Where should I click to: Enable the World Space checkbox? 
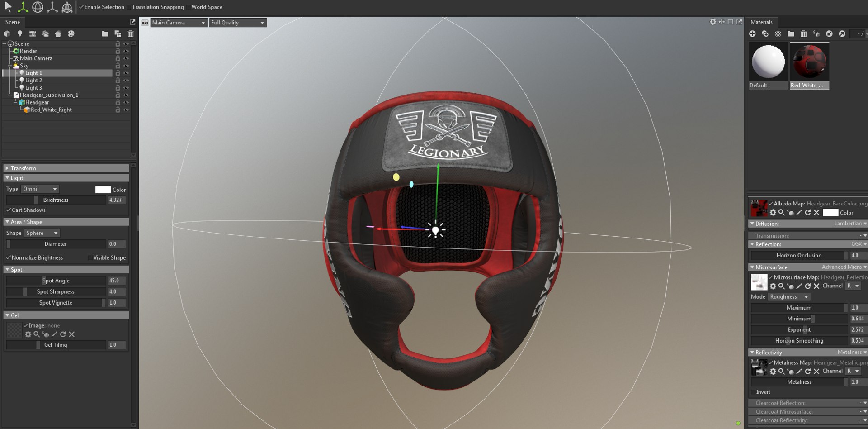189,7
